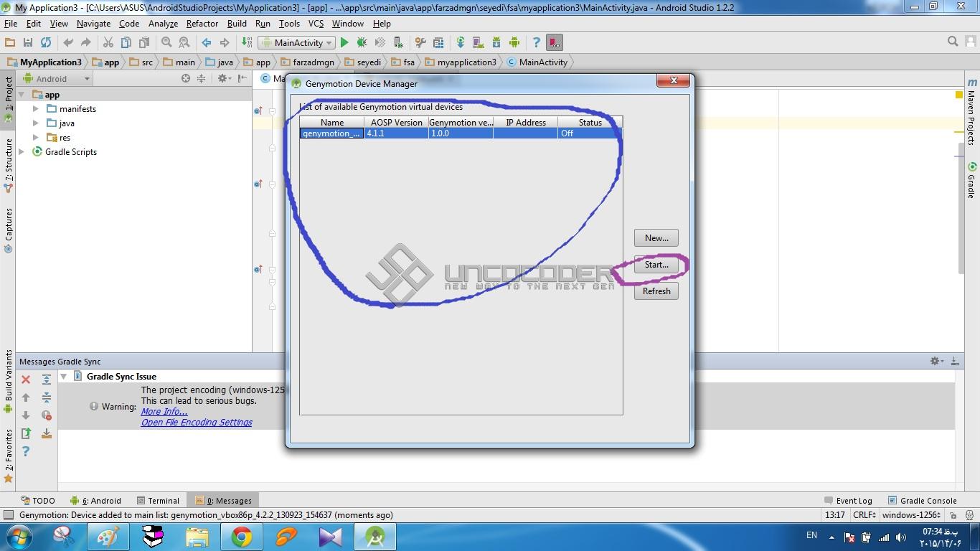
Task: Click the MyApplication3 breadcrumb
Action: [x=44, y=62]
